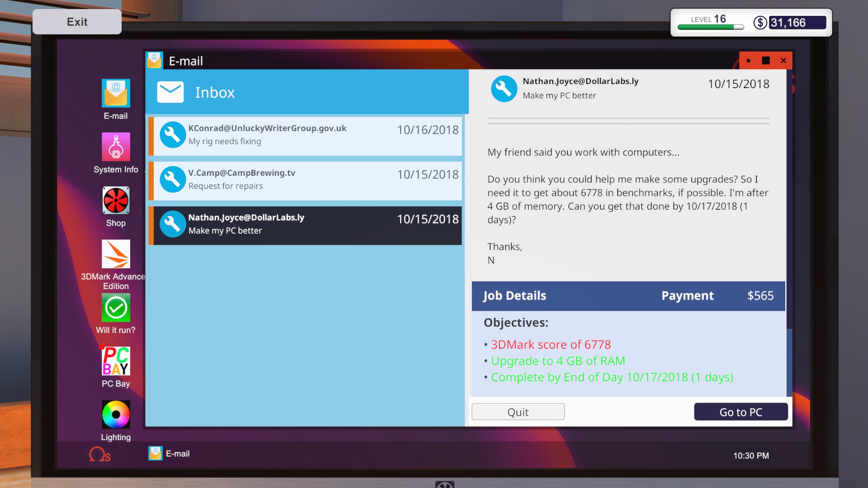Start 3DMark Advanced Edition
Viewport: 868px width, 488px height.
(x=116, y=254)
